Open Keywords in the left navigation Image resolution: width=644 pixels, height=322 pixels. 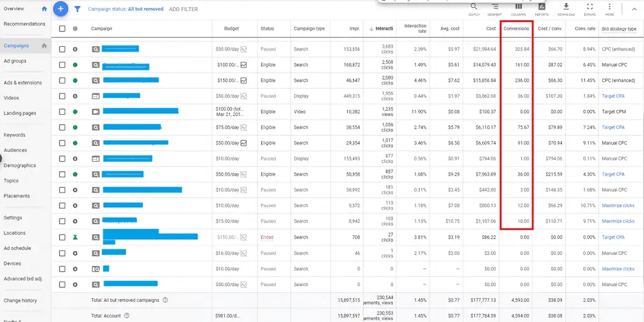pyautogui.click(x=15, y=135)
